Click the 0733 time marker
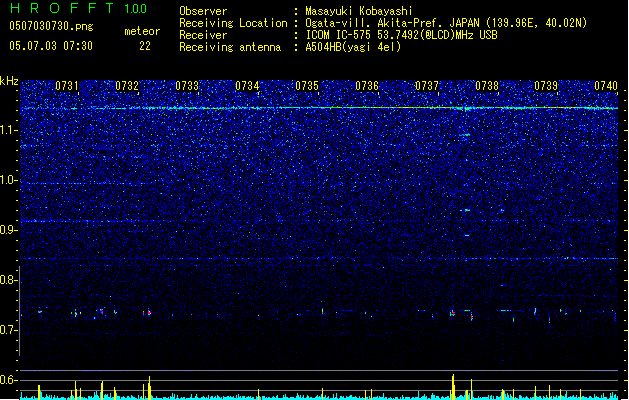The image size is (629, 400). [187, 86]
